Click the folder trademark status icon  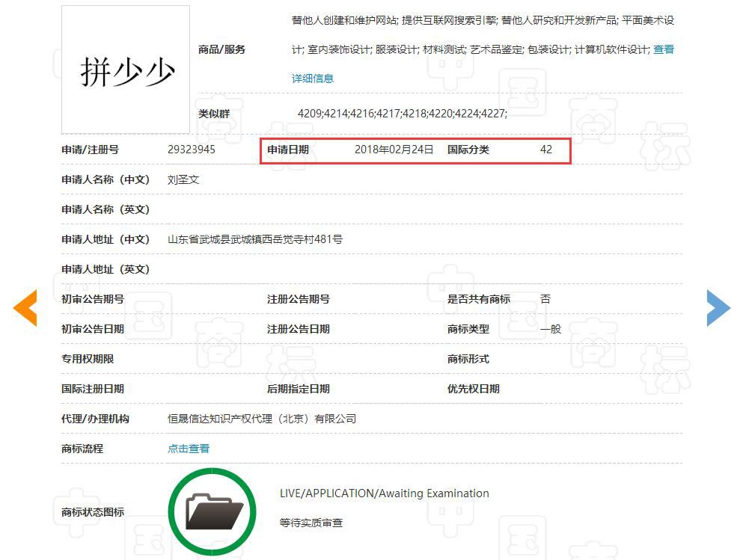pyautogui.click(x=213, y=511)
